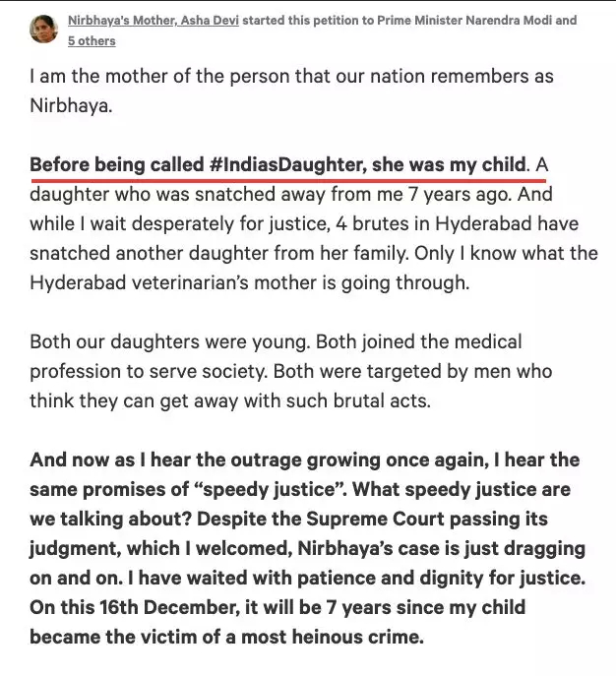The image size is (616, 676).
Task: Click the red underline beneath the bold sentence
Action: pos(288,180)
